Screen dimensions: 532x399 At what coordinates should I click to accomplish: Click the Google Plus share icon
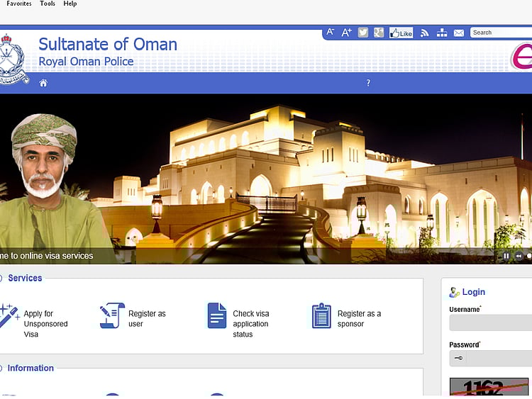coord(379,33)
